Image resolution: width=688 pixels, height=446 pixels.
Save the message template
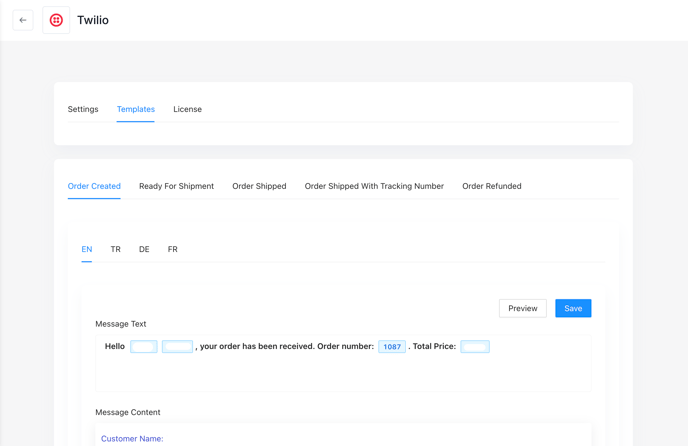click(573, 308)
